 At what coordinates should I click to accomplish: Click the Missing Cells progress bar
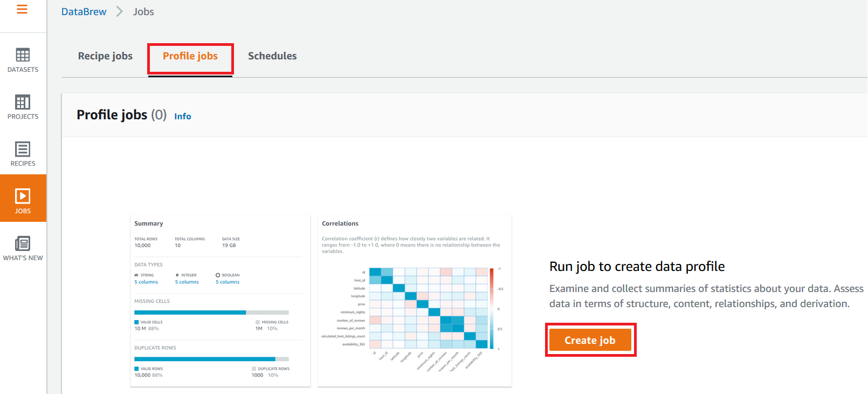(211, 313)
